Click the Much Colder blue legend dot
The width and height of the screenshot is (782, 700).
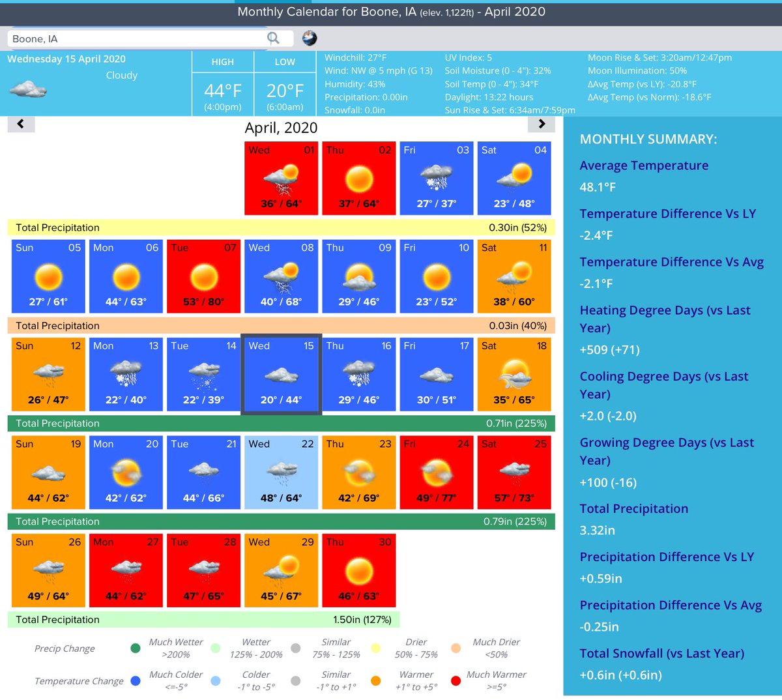point(136,680)
